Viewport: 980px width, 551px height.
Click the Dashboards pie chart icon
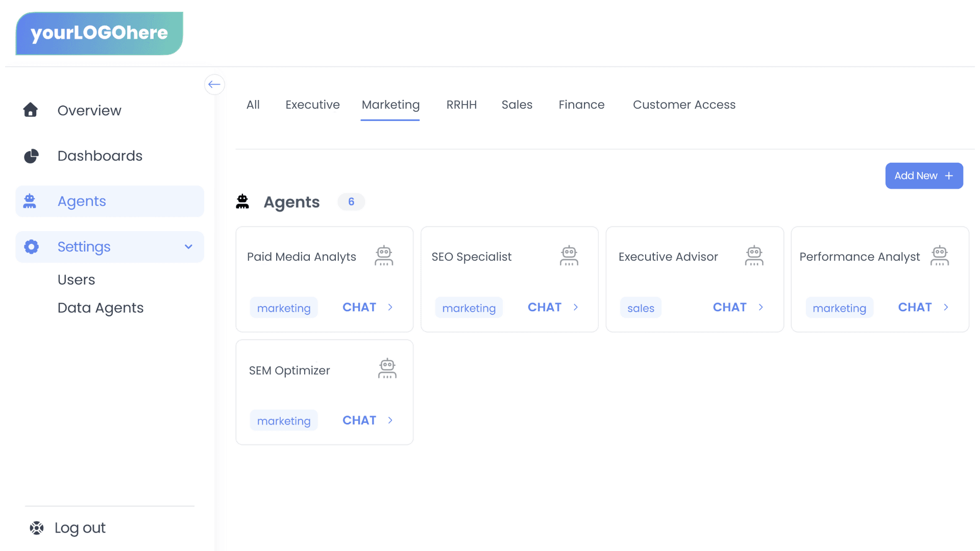31,156
